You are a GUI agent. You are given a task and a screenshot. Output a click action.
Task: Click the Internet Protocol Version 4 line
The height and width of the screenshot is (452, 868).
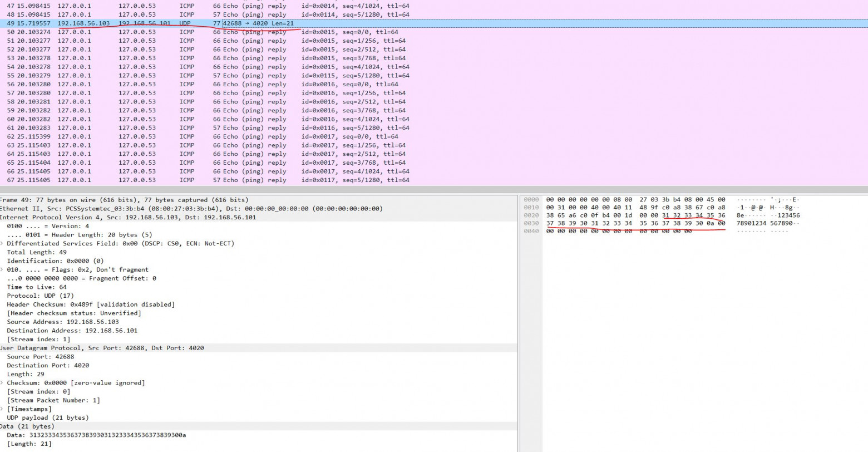point(259,217)
